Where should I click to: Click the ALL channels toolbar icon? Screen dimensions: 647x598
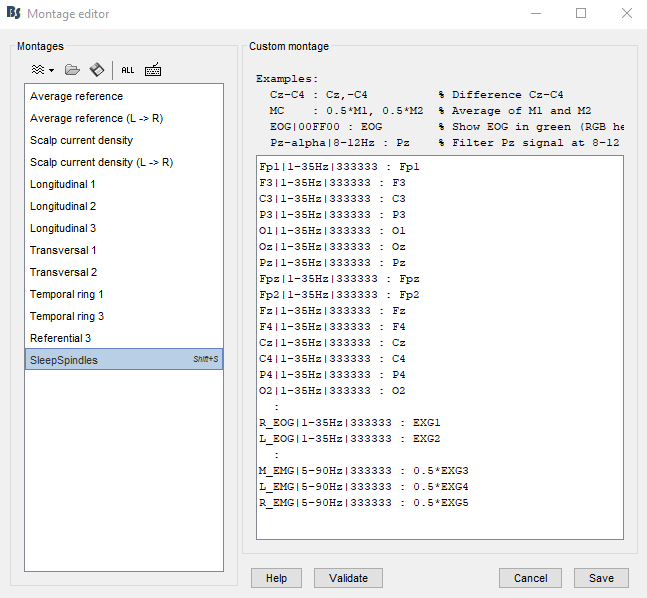pyautogui.click(x=127, y=70)
